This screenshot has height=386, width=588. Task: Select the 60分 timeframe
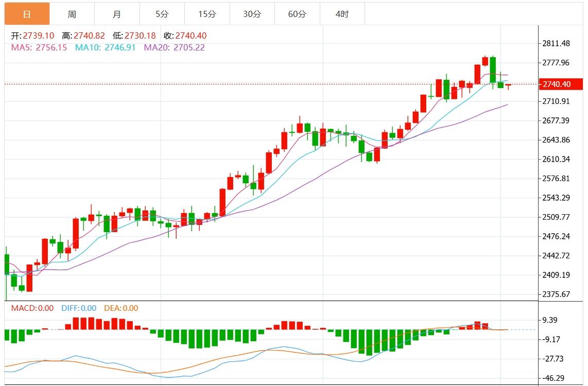coord(297,14)
